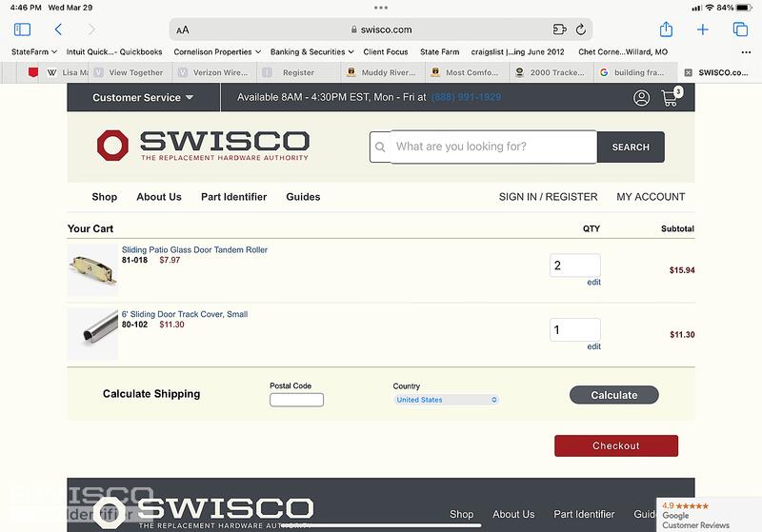Open the AA reader options

[183, 30]
